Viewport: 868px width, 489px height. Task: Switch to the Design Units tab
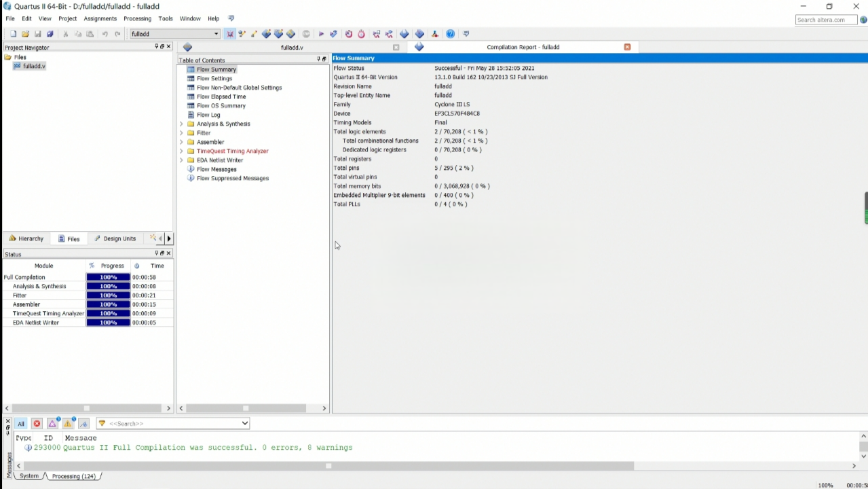tap(115, 239)
